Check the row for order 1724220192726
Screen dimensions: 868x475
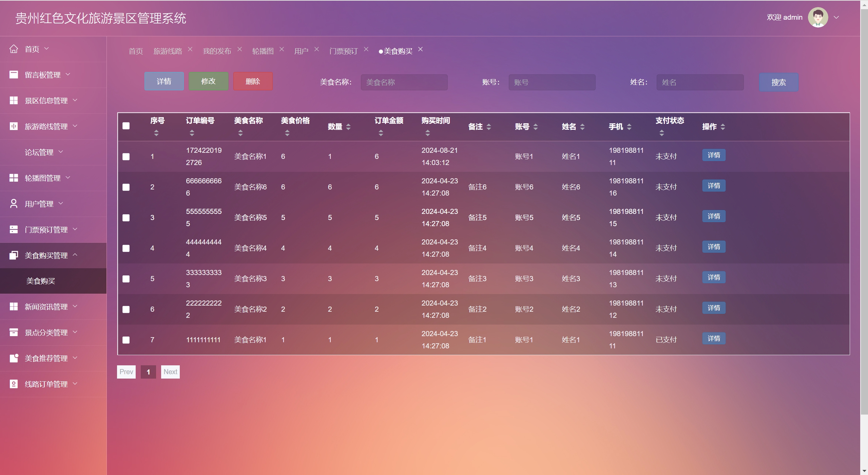tap(126, 157)
